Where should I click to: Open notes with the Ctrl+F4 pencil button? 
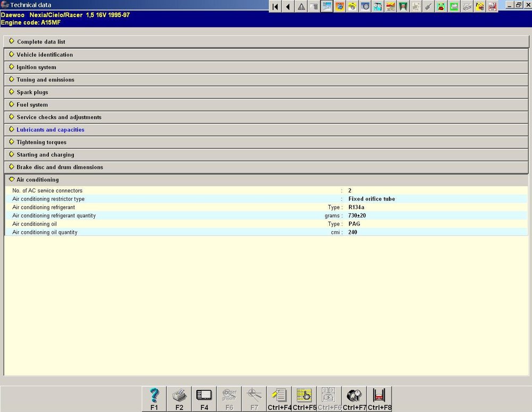coord(279,399)
